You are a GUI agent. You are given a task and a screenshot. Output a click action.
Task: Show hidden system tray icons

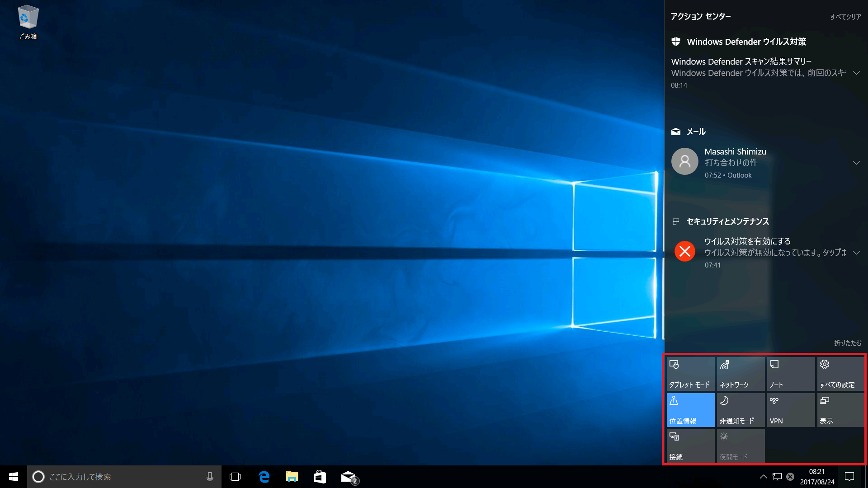coord(763,477)
